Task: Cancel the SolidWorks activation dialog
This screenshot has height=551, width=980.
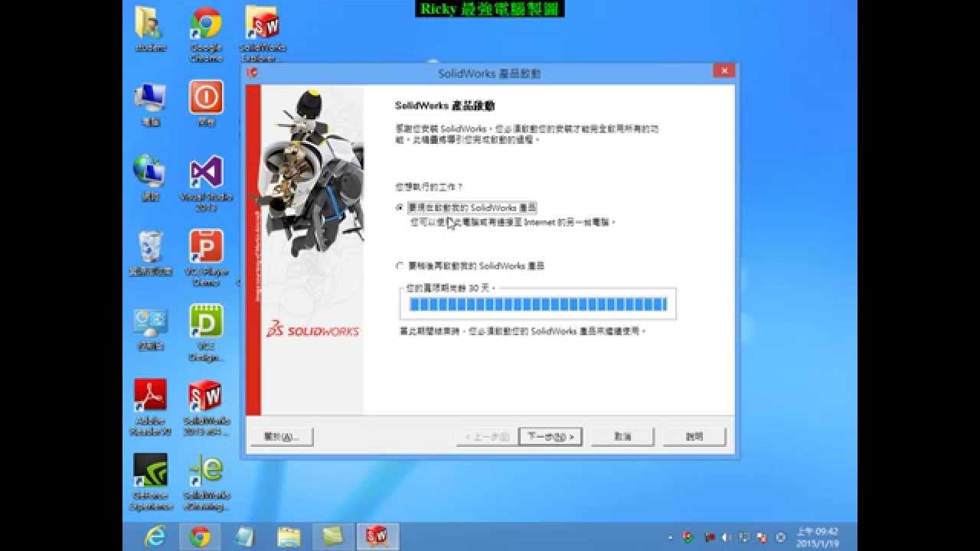Action: point(622,437)
